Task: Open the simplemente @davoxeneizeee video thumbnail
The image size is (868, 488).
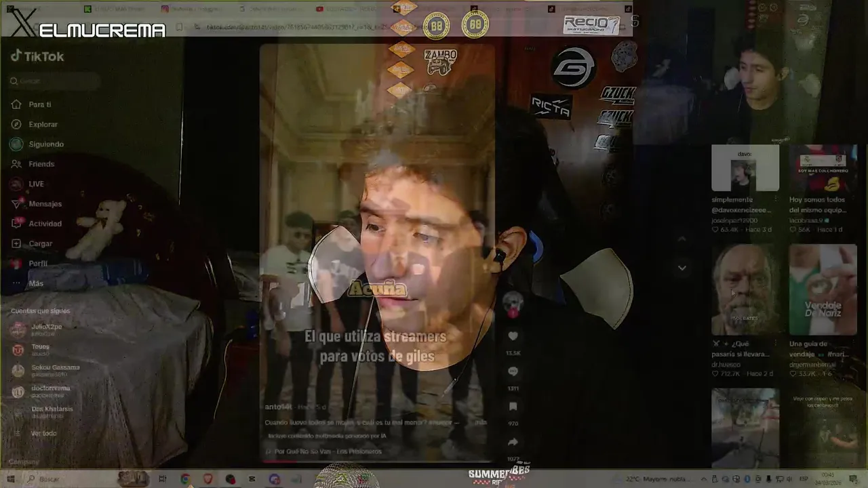Action: click(x=745, y=168)
